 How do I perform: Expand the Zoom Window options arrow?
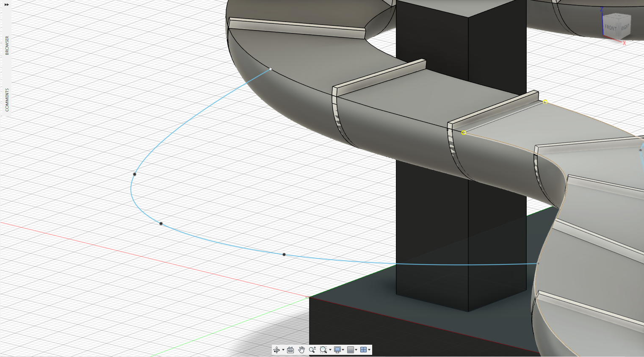pyautogui.click(x=330, y=350)
